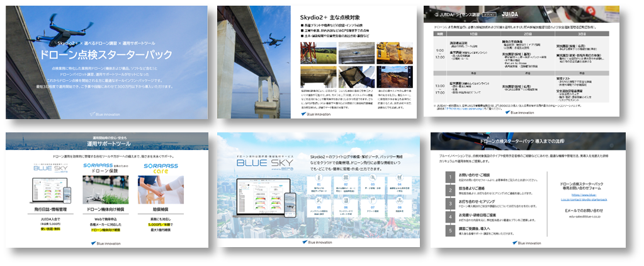Click the お打ち合わせ・ヒアリング step title
The height and width of the screenshot is (266, 644).
478,202
